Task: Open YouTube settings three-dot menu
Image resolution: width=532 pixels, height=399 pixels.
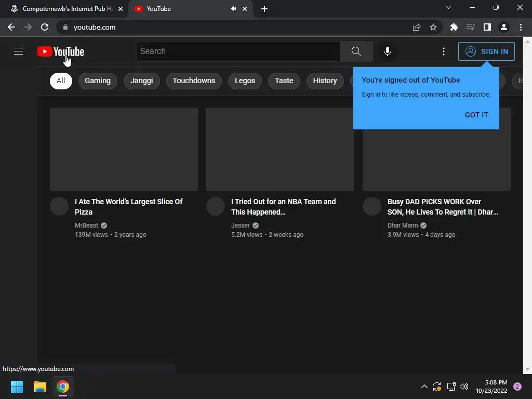Action: tap(444, 51)
